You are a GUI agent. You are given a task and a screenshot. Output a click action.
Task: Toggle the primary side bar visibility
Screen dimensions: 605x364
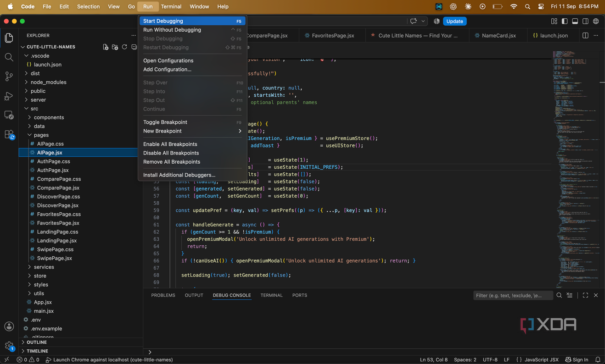tap(565, 21)
